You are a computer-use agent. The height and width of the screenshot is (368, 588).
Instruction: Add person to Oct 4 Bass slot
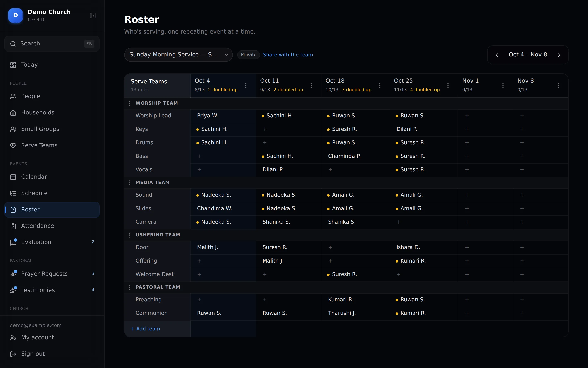click(199, 156)
